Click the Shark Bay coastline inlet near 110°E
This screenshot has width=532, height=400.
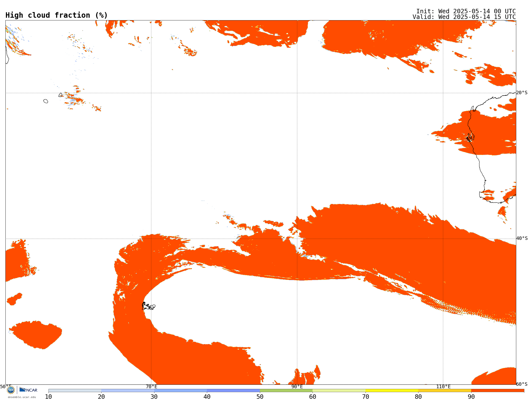470,137
